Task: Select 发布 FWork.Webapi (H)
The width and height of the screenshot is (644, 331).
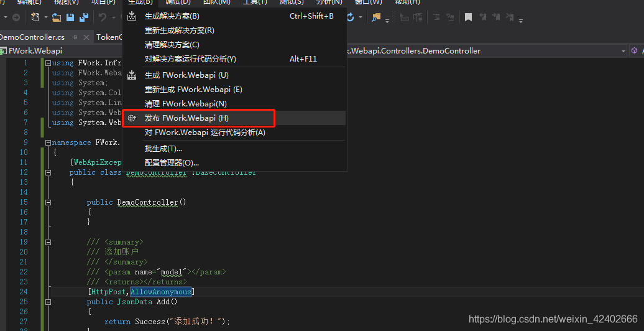Action: tap(235, 118)
